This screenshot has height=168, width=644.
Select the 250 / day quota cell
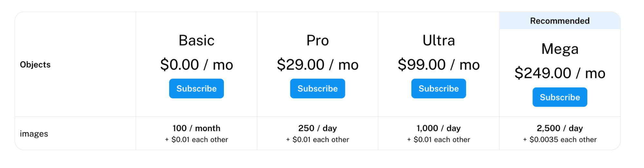(318, 133)
